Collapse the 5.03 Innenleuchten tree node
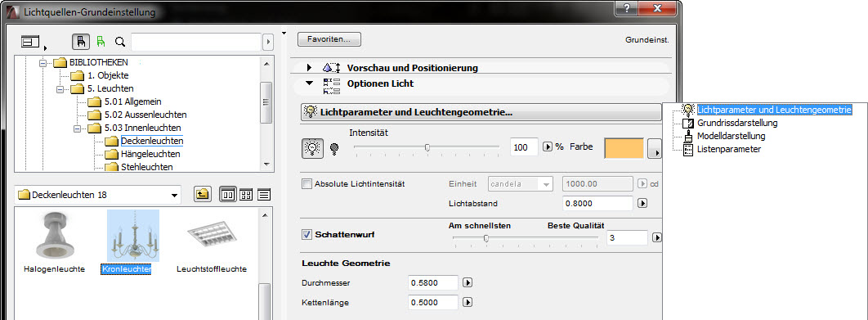 tap(78, 129)
